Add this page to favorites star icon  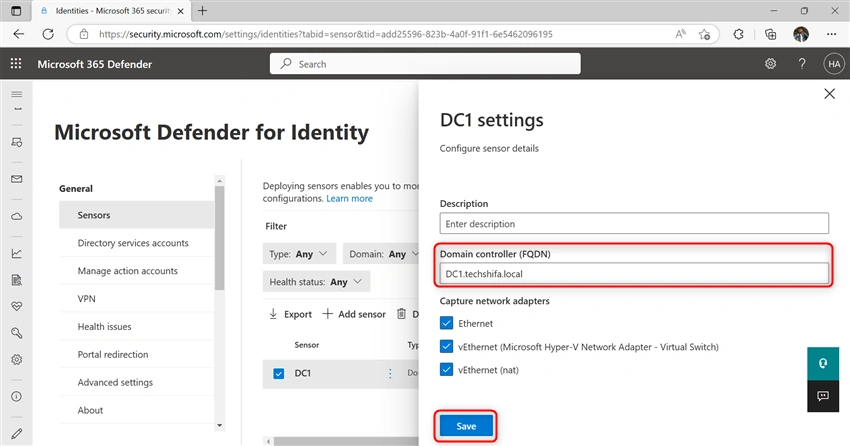[704, 34]
